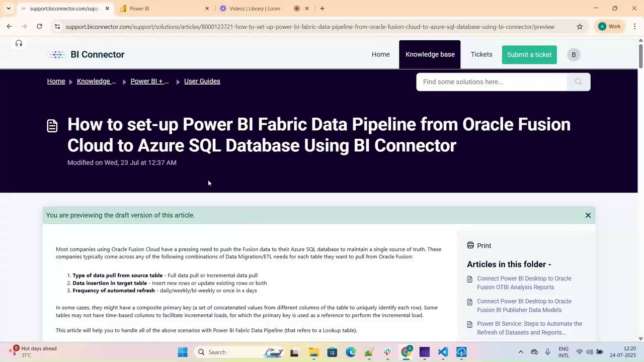
Task: Open Microsoft Edge from taskbar
Action: click(x=351, y=352)
